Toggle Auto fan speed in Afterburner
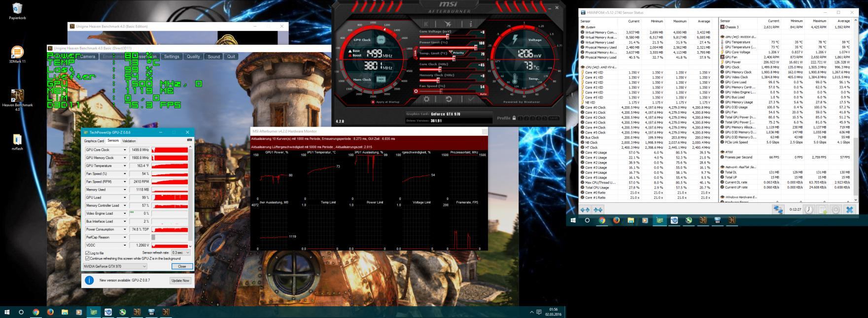 (483, 94)
